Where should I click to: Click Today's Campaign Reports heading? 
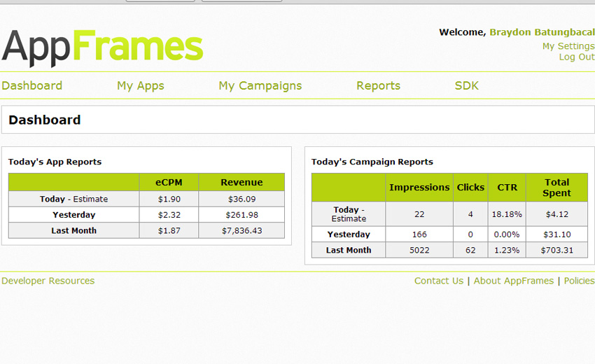coord(372,162)
